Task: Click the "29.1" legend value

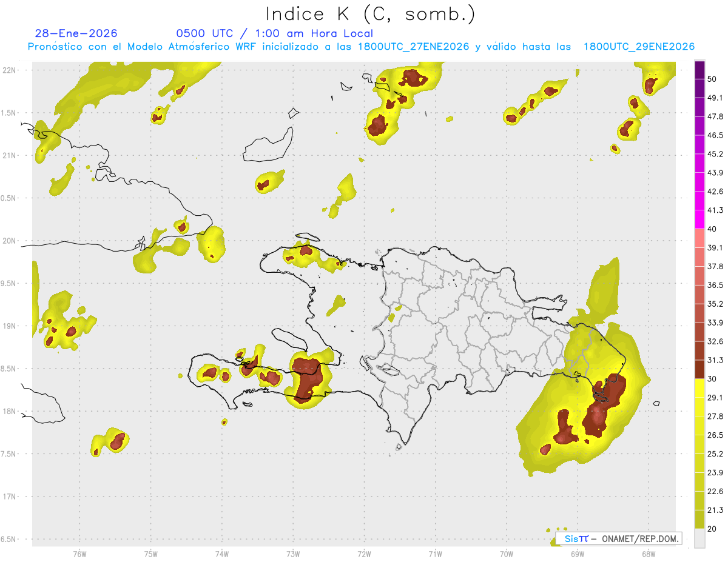Action: [715, 398]
